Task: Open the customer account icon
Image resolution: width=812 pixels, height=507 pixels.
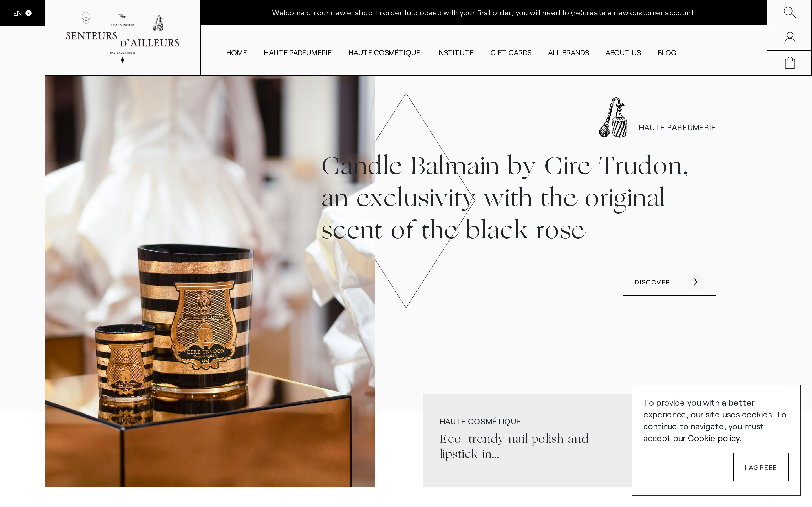Action: click(x=789, y=37)
